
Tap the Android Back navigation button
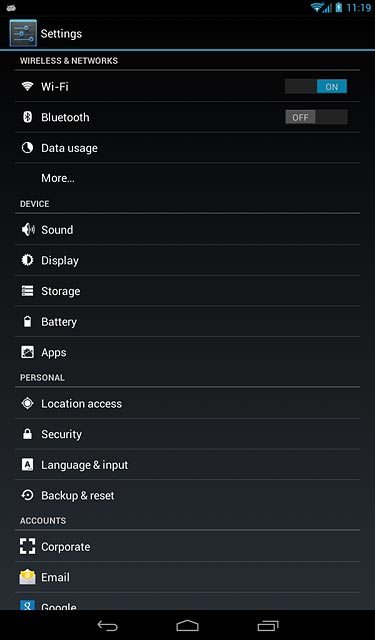pos(108,625)
